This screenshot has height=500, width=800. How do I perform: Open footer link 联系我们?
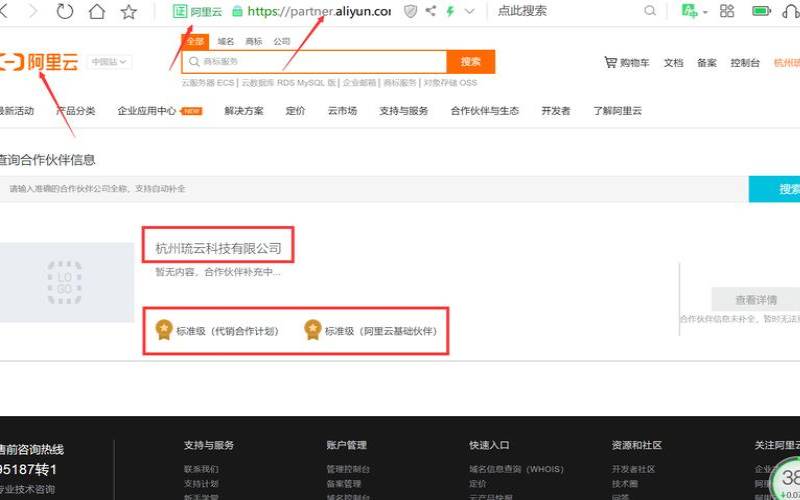tap(202, 469)
